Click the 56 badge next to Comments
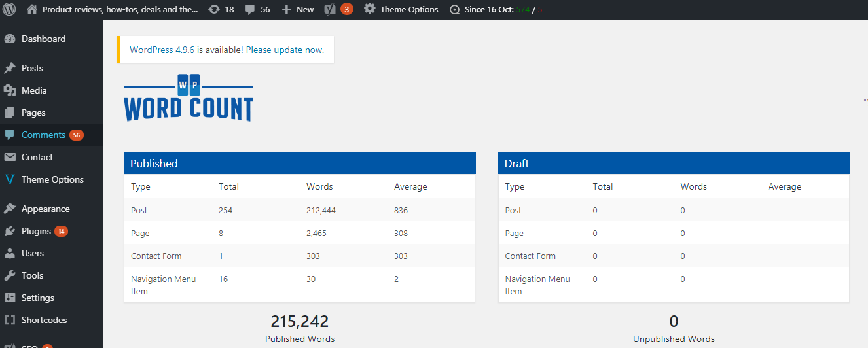 pos(77,135)
